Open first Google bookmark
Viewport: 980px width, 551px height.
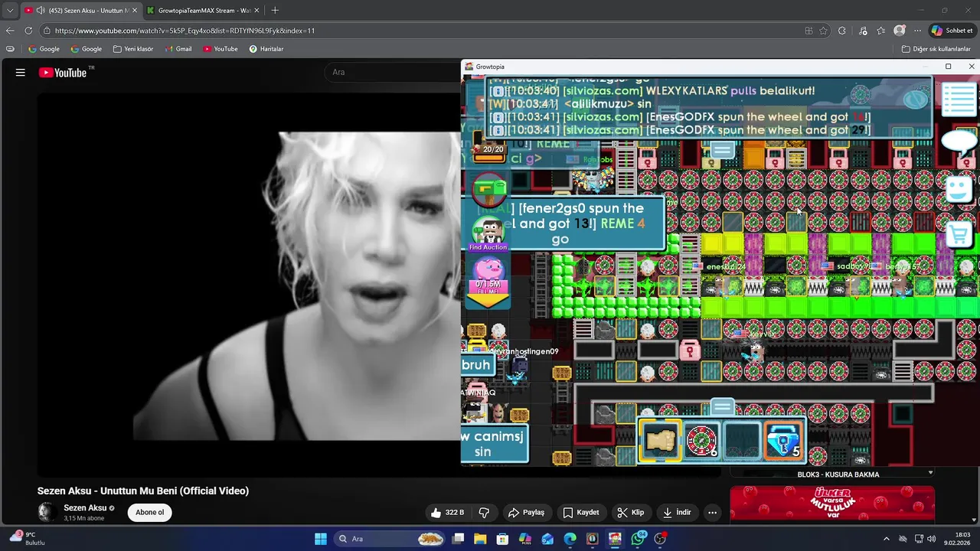coord(44,49)
